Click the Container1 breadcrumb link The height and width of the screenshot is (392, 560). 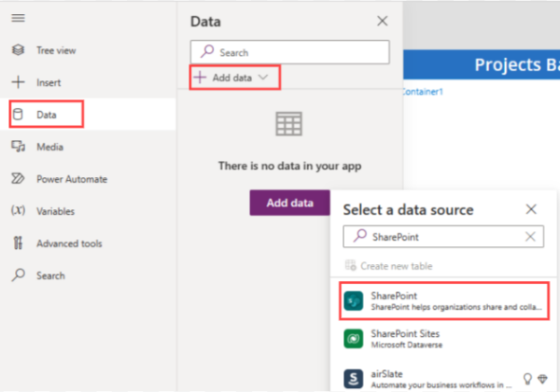pos(423,91)
